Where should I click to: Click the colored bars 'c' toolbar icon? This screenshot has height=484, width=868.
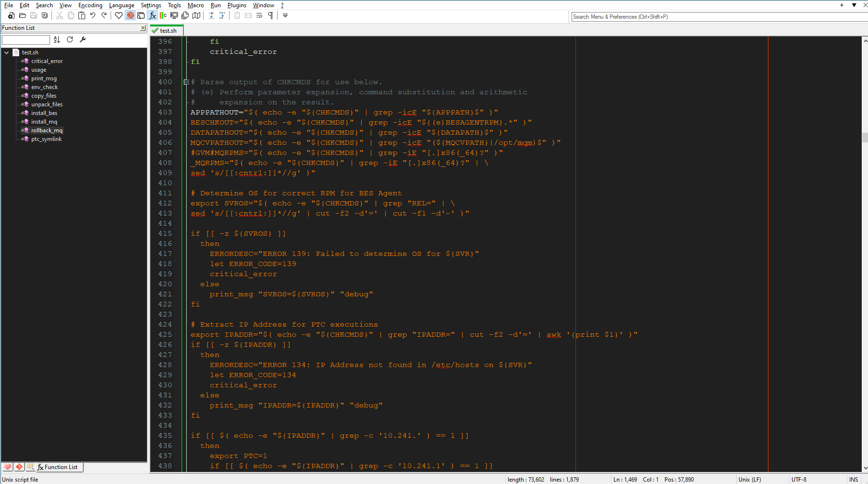point(163,16)
